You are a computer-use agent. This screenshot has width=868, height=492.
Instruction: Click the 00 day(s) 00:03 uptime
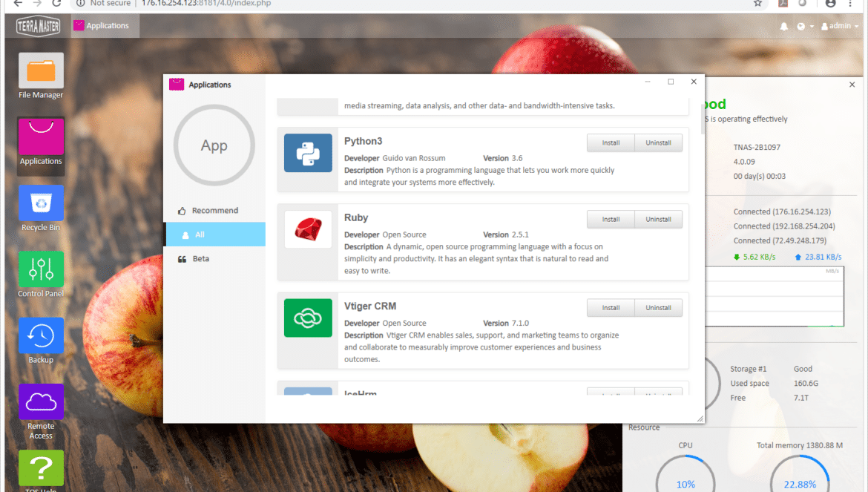click(760, 176)
